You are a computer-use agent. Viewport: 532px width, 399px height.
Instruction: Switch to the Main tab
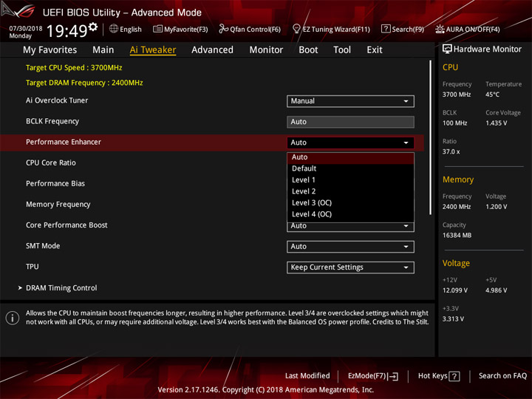tap(103, 50)
